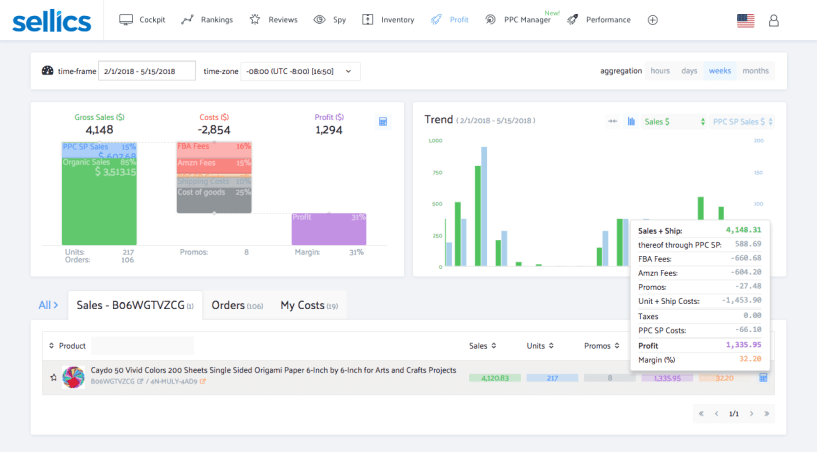The width and height of the screenshot is (817, 452).
Task: Open the PPC SP Sales $ dropdown
Action: pyautogui.click(x=742, y=121)
